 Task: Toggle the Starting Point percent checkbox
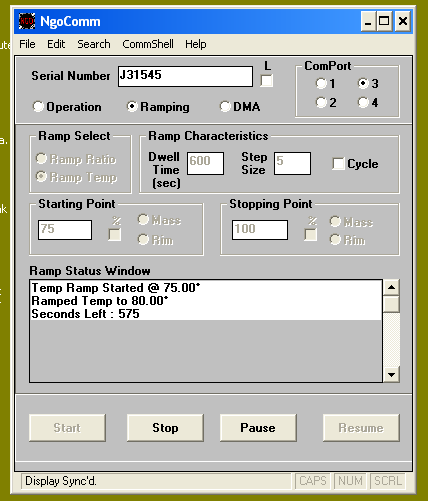115,235
